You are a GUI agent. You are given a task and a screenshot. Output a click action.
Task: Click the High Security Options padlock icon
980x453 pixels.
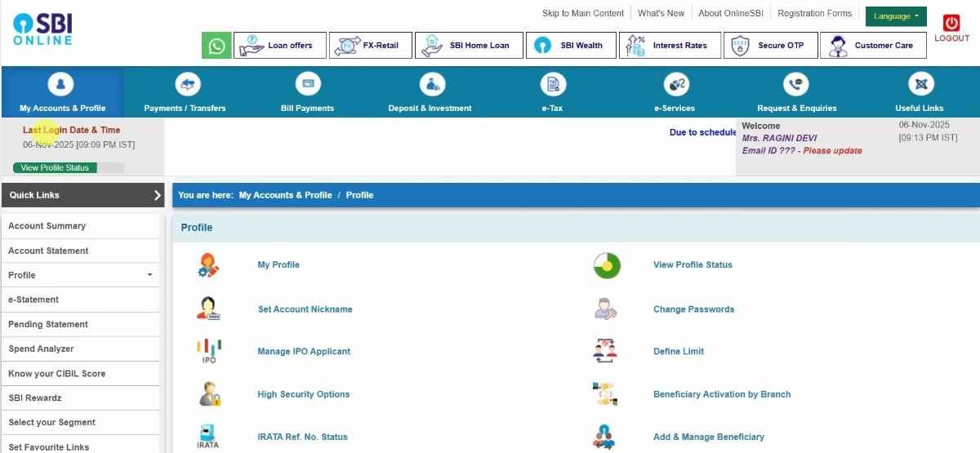coord(209,394)
